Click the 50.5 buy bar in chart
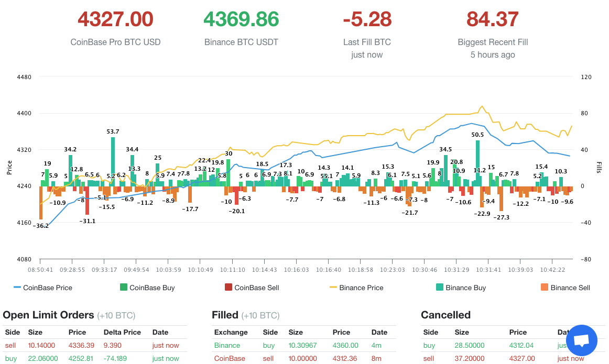 [478, 163]
